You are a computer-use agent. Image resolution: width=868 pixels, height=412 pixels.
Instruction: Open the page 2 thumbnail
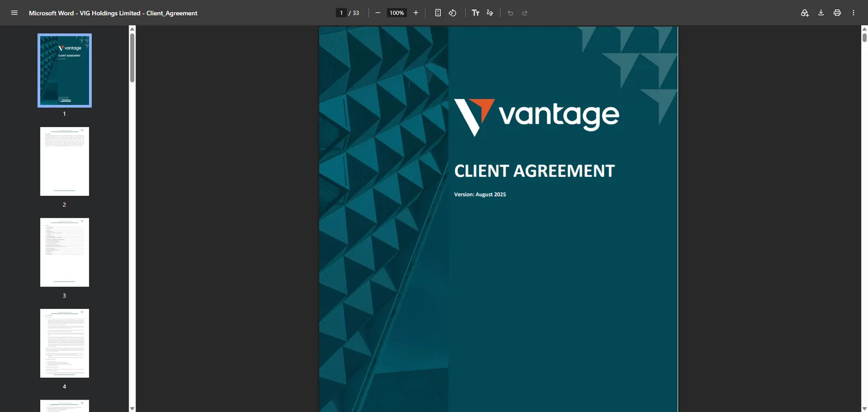pyautogui.click(x=65, y=161)
